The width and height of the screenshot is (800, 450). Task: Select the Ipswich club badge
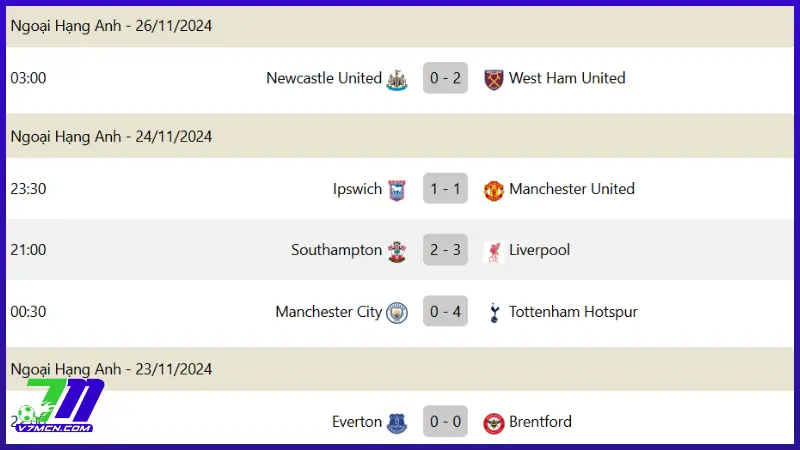[397, 189]
